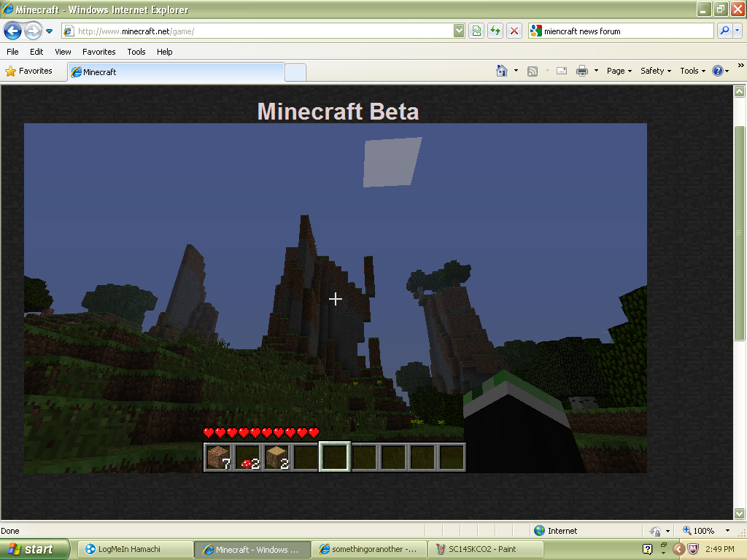Screen dimensions: 747x560
Task: Open a new blank tab
Action: click(x=295, y=72)
